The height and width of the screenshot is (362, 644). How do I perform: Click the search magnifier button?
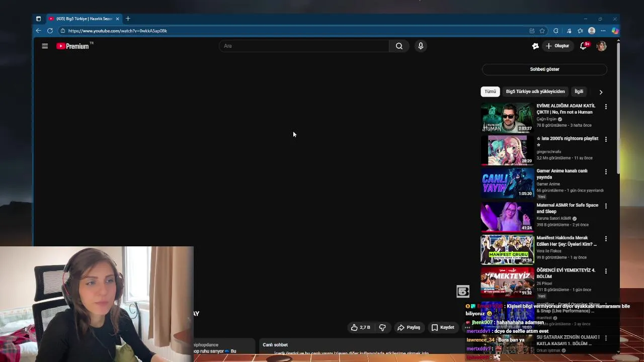399,46
